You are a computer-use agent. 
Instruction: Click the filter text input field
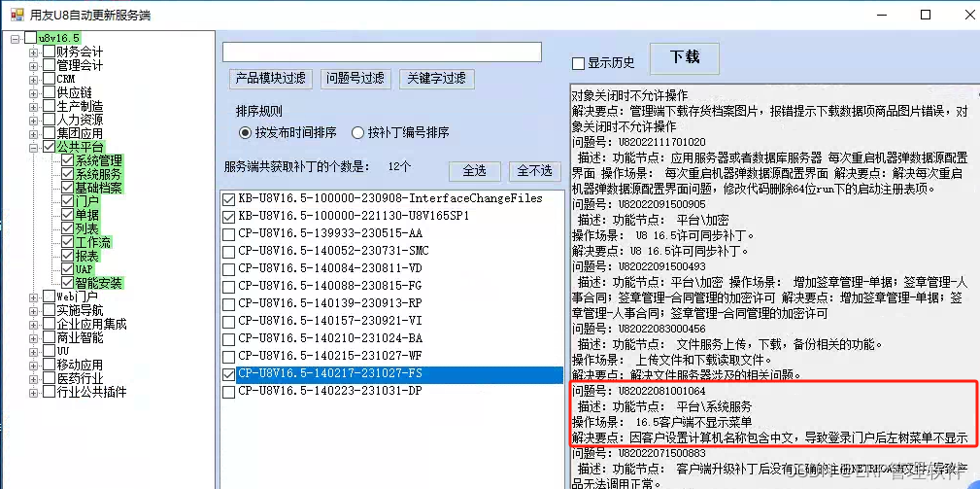point(382,52)
